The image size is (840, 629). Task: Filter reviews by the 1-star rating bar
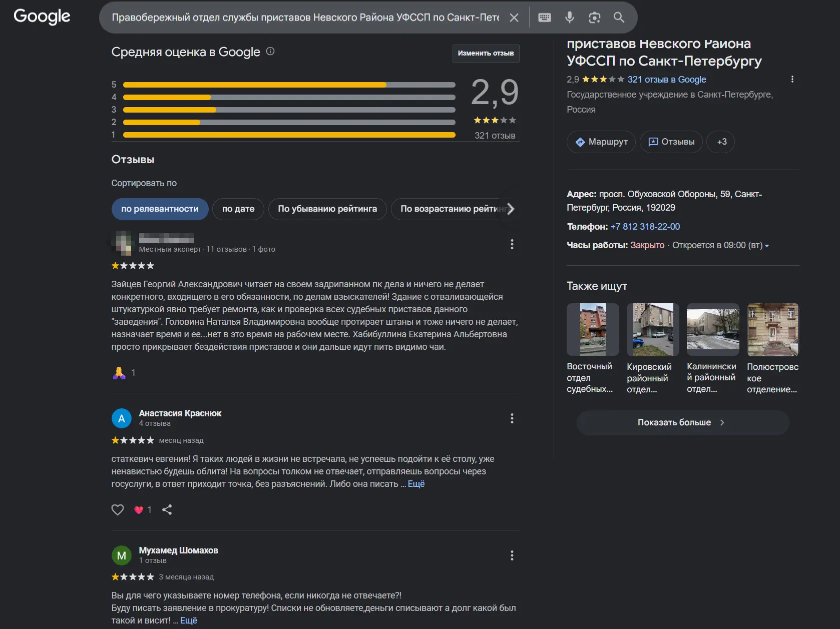(289, 135)
